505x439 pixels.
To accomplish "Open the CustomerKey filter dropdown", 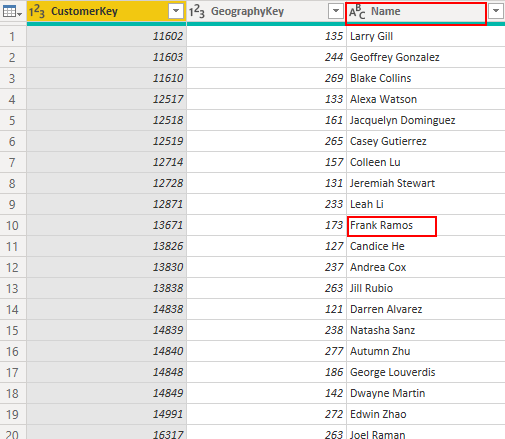I will point(176,11).
